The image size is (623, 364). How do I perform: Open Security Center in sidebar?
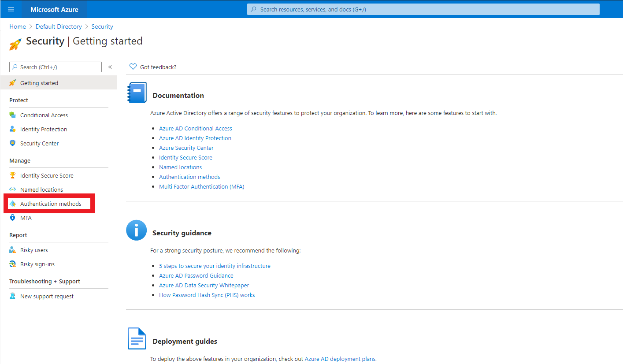[39, 143]
